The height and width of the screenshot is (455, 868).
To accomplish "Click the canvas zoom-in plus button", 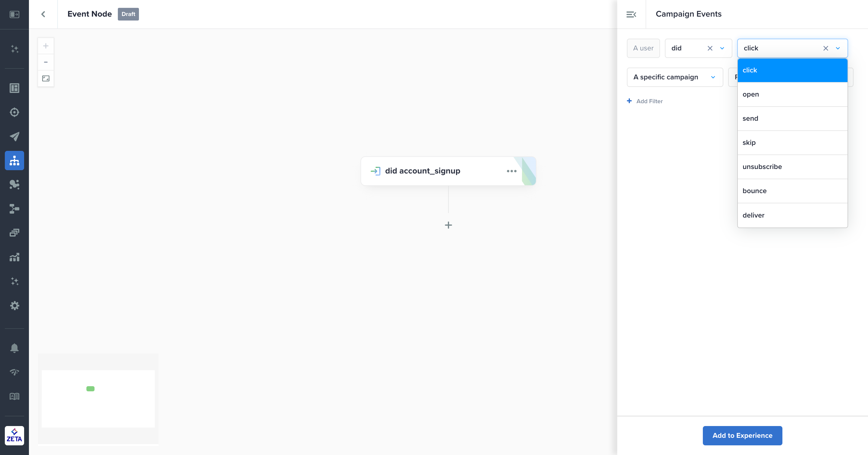I will (46, 46).
